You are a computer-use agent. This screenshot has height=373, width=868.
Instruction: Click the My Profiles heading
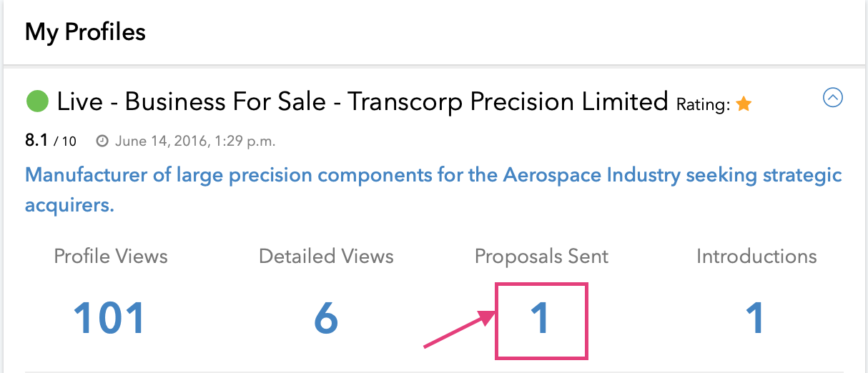(85, 32)
